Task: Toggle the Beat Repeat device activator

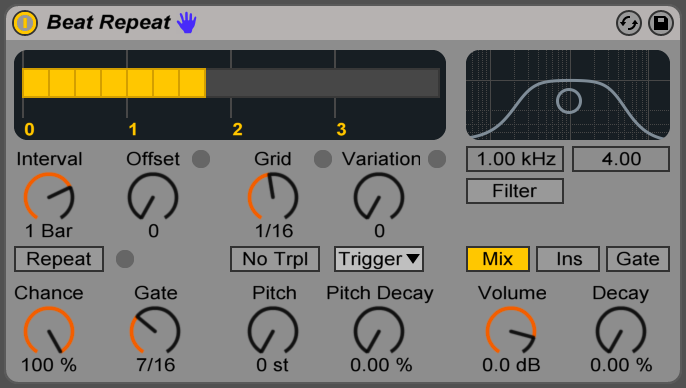Action: [24, 23]
